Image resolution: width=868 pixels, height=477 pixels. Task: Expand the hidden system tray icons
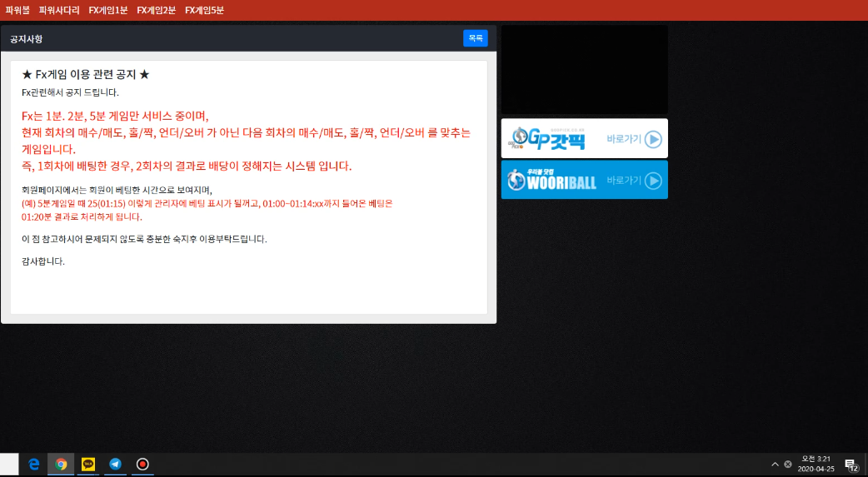tap(775, 465)
